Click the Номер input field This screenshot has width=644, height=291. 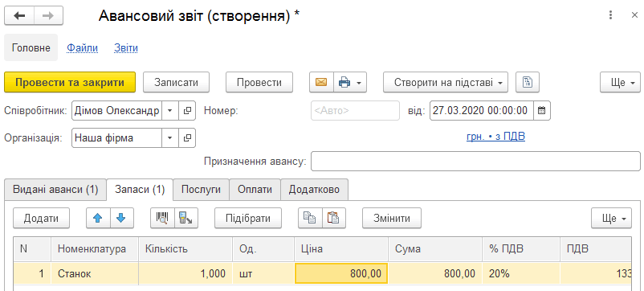pyautogui.click(x=355, y=111)
